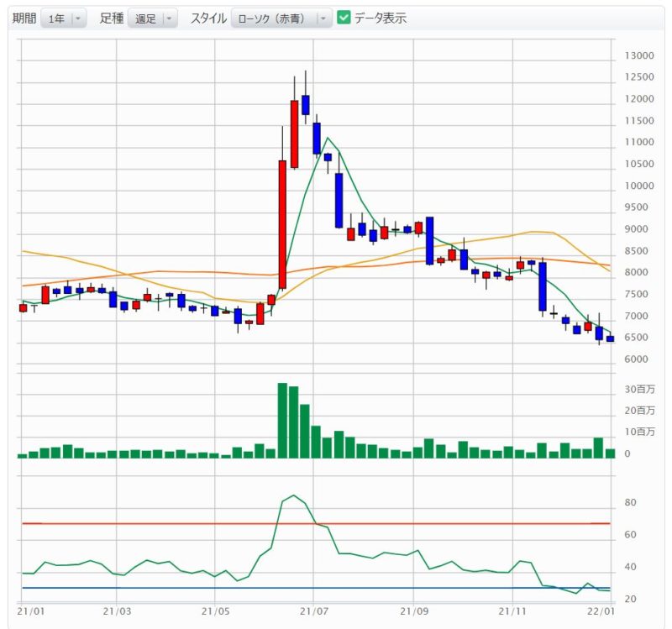Click the 10500 price axis label

pyautogui.click(x=639, y=164)
